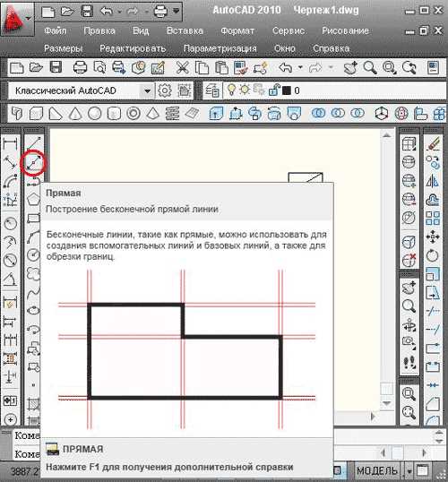The image size is (448, 482).
Task: Select the Trim modify tool
Action: (x=433, y=311)
